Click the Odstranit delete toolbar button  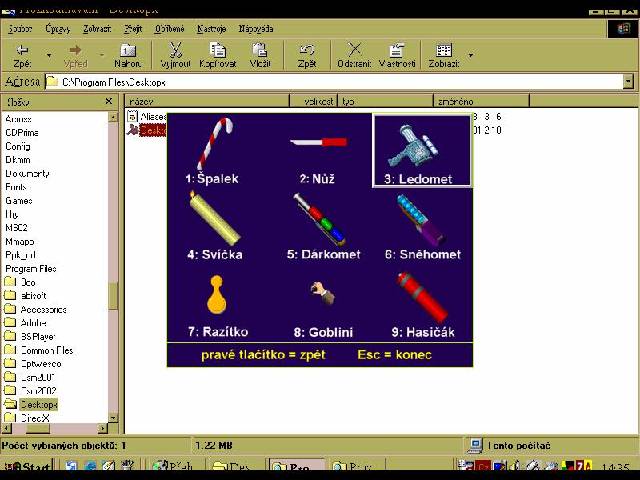[354, 54]
